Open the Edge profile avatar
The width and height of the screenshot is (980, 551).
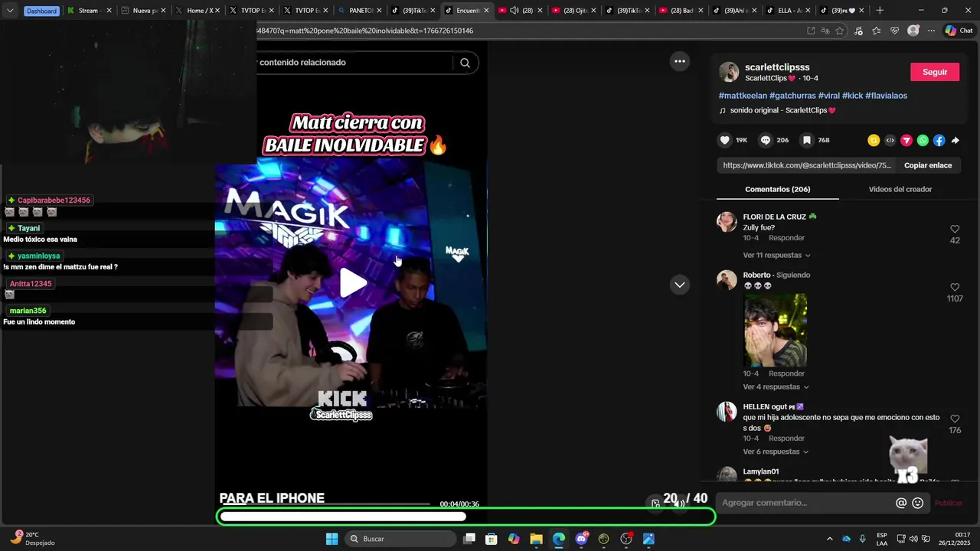[x=913, y=31]
